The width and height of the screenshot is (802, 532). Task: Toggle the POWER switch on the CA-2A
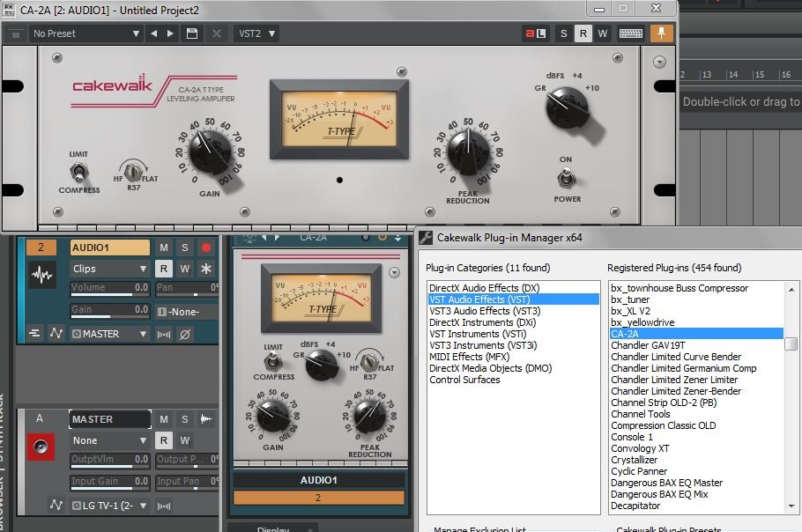click(x=567, y=179)
